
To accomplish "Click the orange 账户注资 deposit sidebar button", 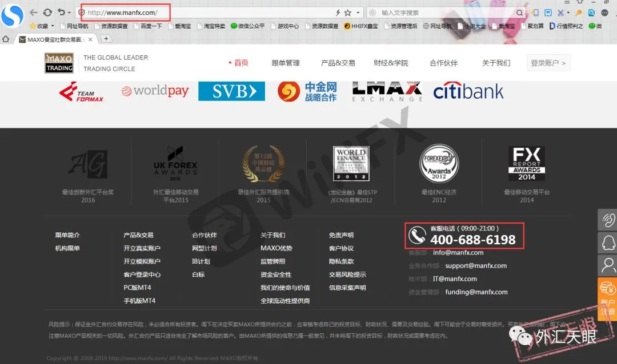I will tap(607, 299).
